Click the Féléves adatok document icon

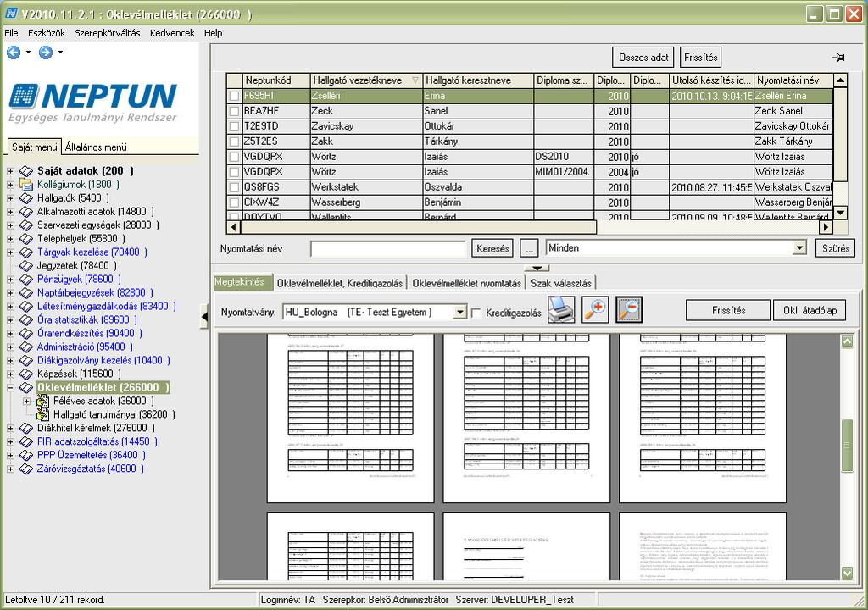42,401
